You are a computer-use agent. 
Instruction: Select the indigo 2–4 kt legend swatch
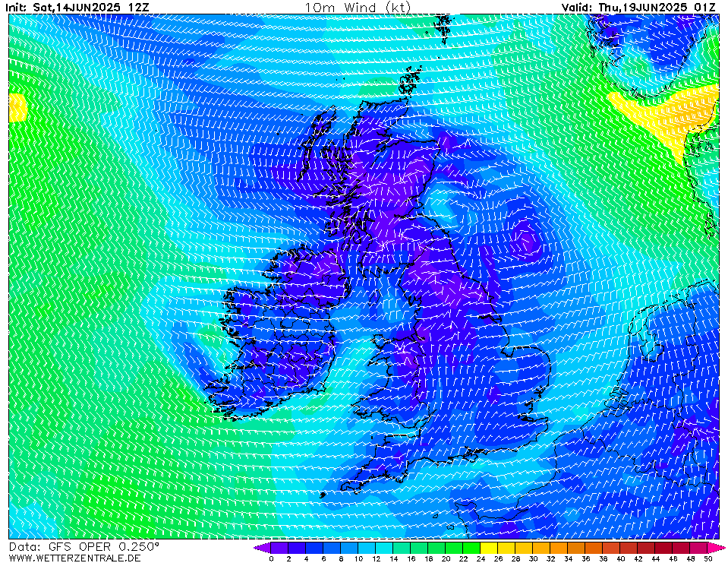click(x=297, y=548)
